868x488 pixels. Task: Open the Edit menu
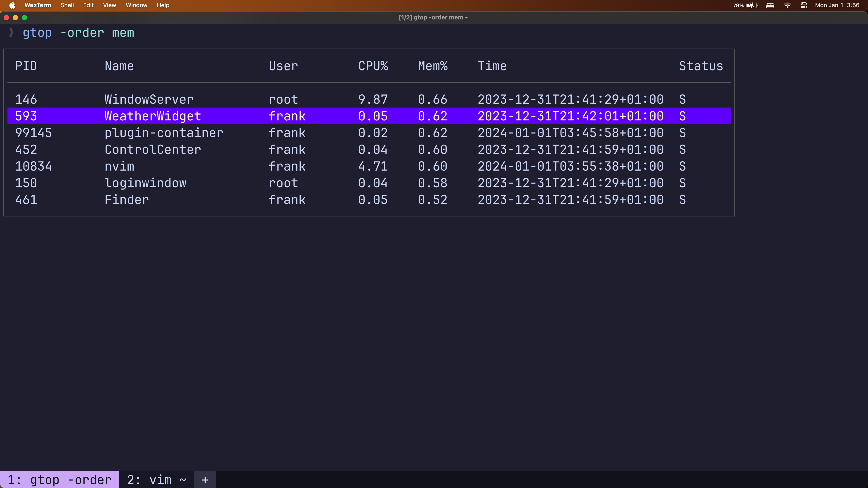[x=88, y=5]
